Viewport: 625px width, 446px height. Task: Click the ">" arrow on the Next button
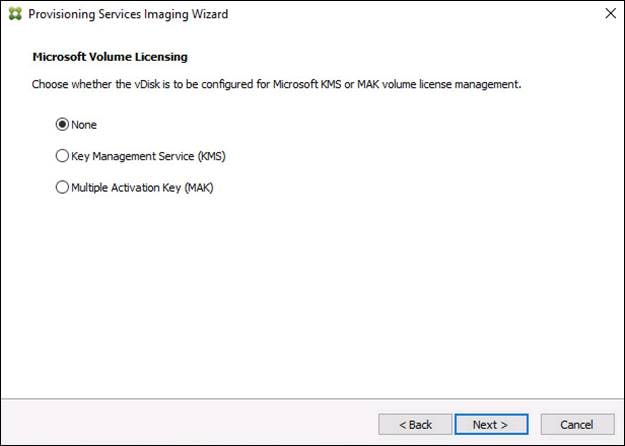click(x=504, y=425)
